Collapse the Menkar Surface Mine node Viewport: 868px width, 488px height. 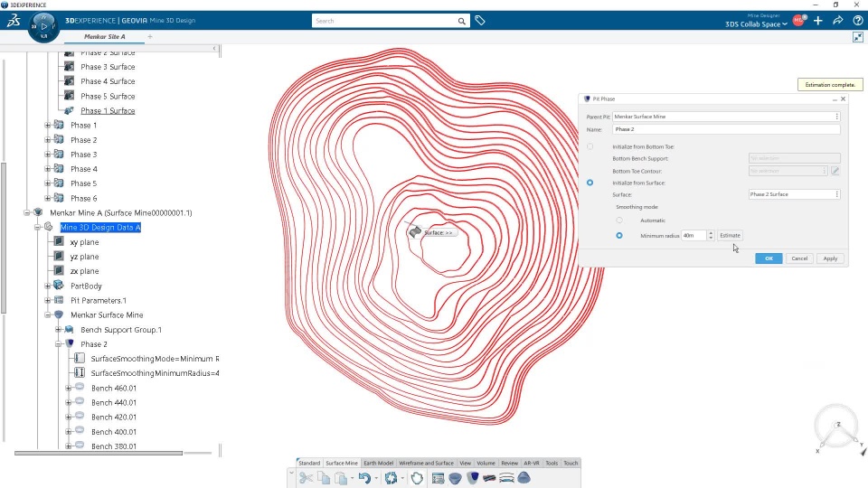[48, 314]
